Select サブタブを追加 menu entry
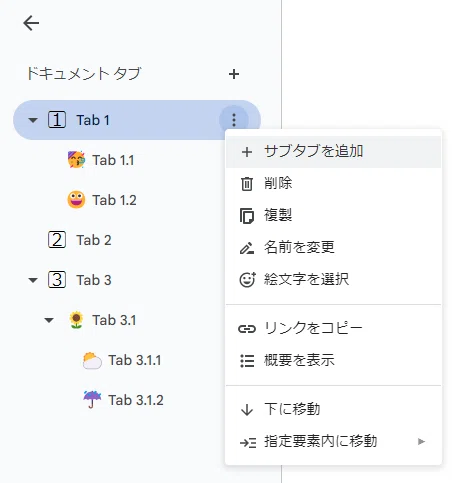Viewport: 472px width, 483px height. 333,152
